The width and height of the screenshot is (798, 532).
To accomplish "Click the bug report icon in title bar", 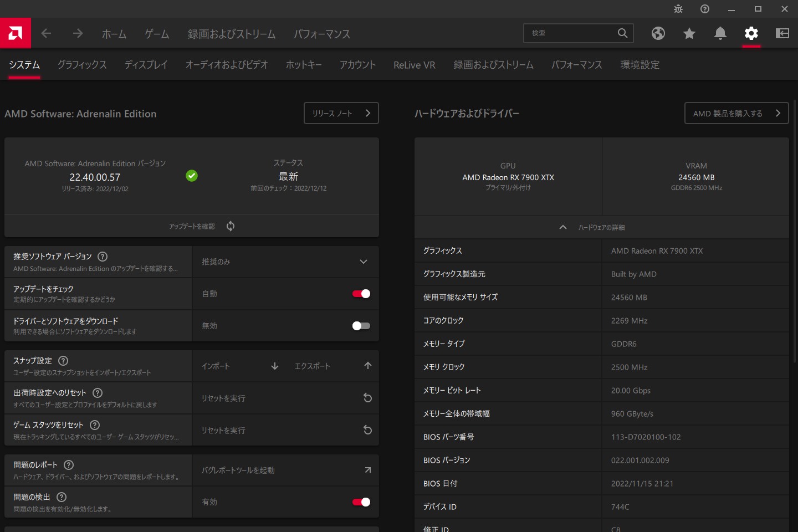I will click(x=678, y=9).
